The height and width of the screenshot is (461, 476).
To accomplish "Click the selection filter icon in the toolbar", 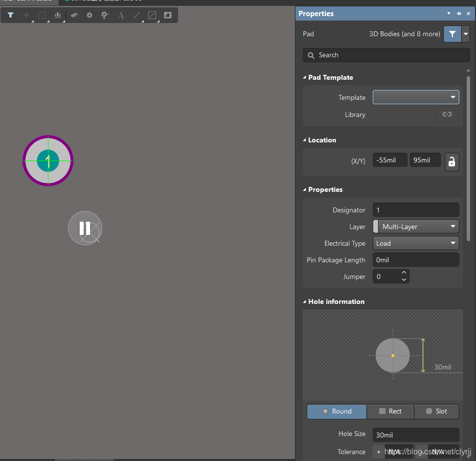I will pyautogui.click(x=10, y=15).
